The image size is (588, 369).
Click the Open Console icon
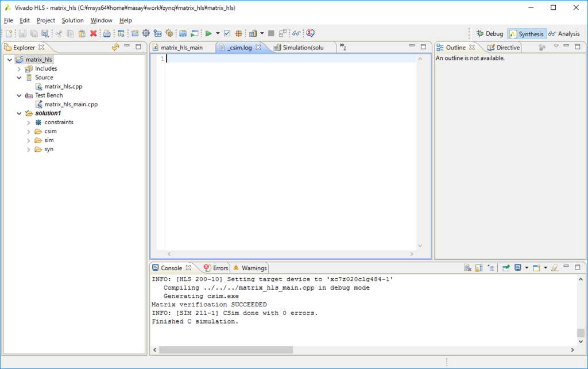[x=537, y=268]
